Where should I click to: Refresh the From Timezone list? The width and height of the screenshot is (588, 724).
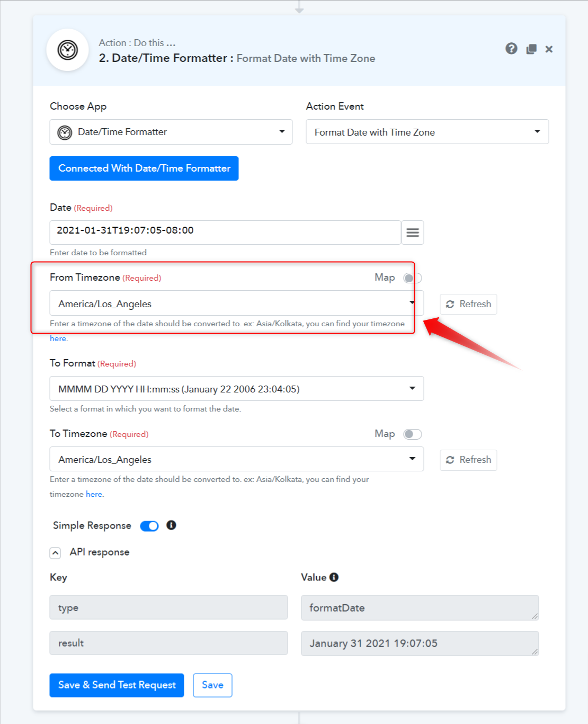point(468,304)
